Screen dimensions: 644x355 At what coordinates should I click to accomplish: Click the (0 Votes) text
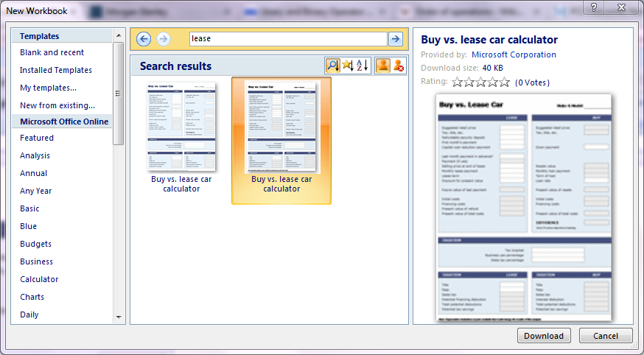pos(532,82)
